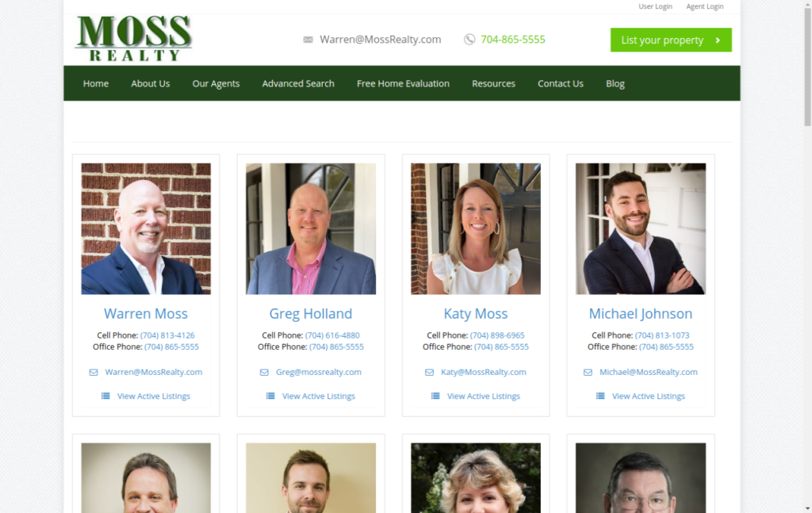The width and height of the screenshot is (812, 513).
Task: Go to Advanced Search in navigation
Action: tap(298, 83)
